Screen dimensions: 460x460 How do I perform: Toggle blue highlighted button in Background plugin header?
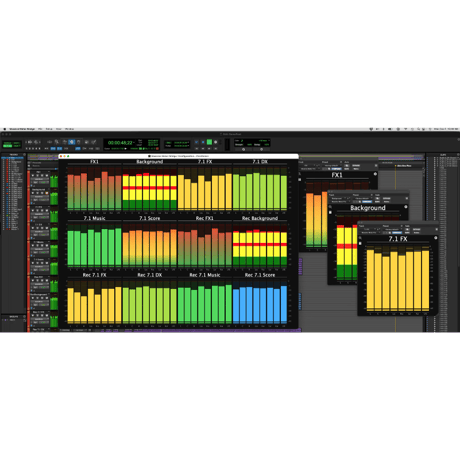pyautogui.click(x=367, y=202)
